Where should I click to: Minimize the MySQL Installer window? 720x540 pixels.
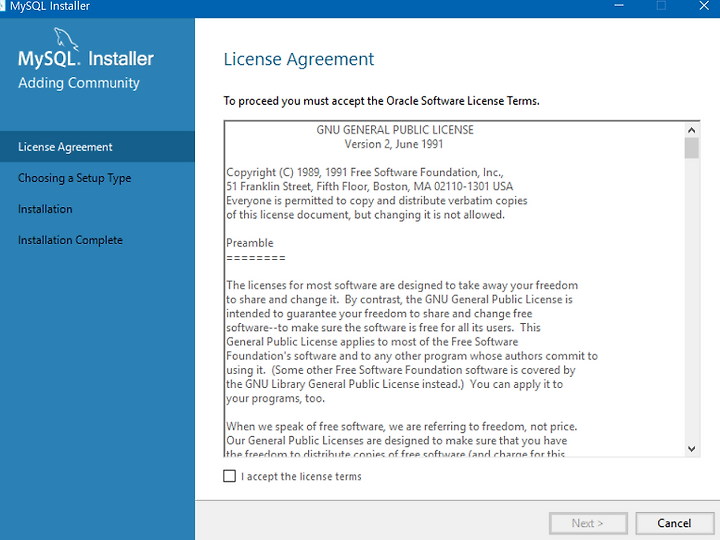tap(619, 6)
